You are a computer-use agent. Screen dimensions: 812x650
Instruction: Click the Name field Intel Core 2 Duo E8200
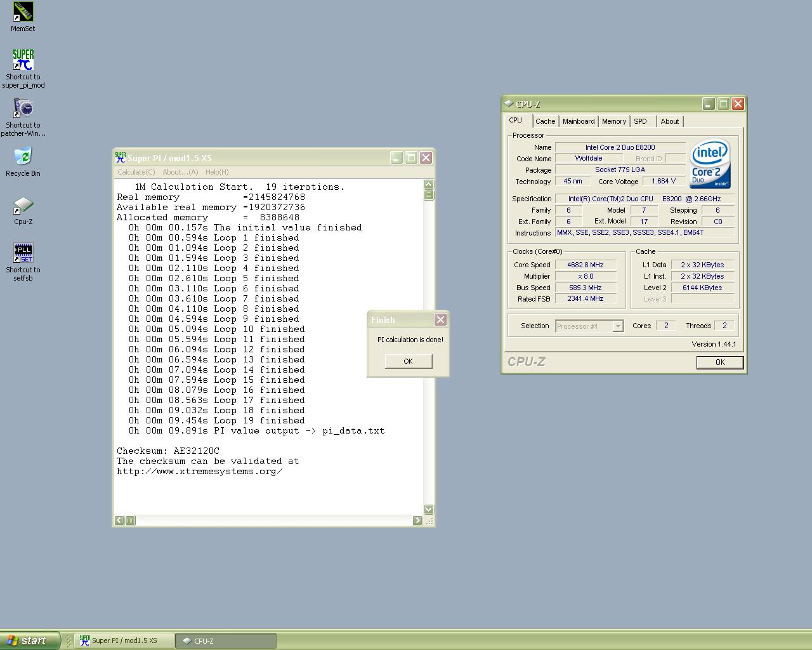[620, 147]
